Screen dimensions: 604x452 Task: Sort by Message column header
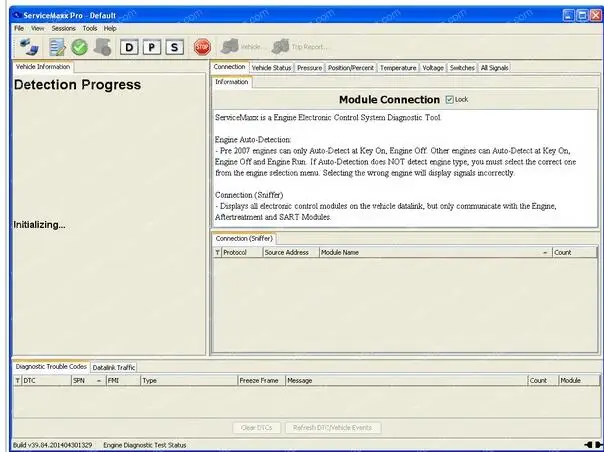pyautogui.click(x=406, y=380)
